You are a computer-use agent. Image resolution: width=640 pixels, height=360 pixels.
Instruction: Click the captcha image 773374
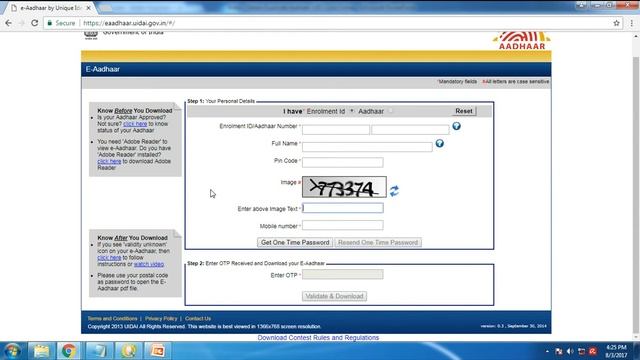344,187
